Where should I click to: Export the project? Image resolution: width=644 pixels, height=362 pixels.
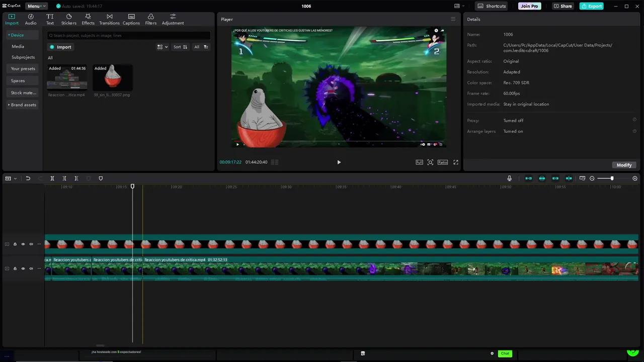[x=591, y=6]
